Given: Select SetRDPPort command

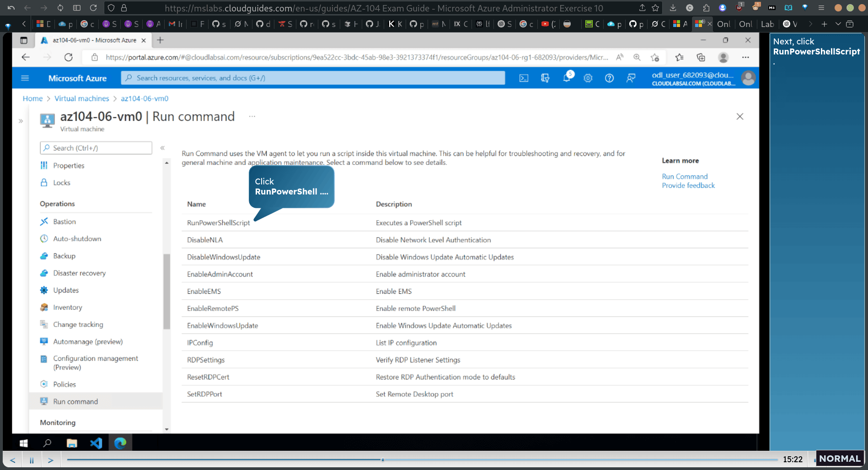Looking at the screenshot, I should (x=204, y=394).
